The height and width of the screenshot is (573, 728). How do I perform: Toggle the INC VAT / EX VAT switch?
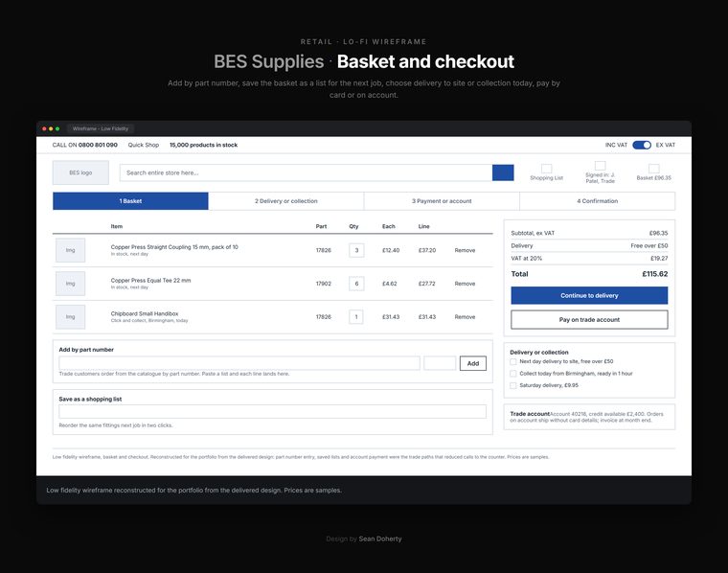(642, 145)
